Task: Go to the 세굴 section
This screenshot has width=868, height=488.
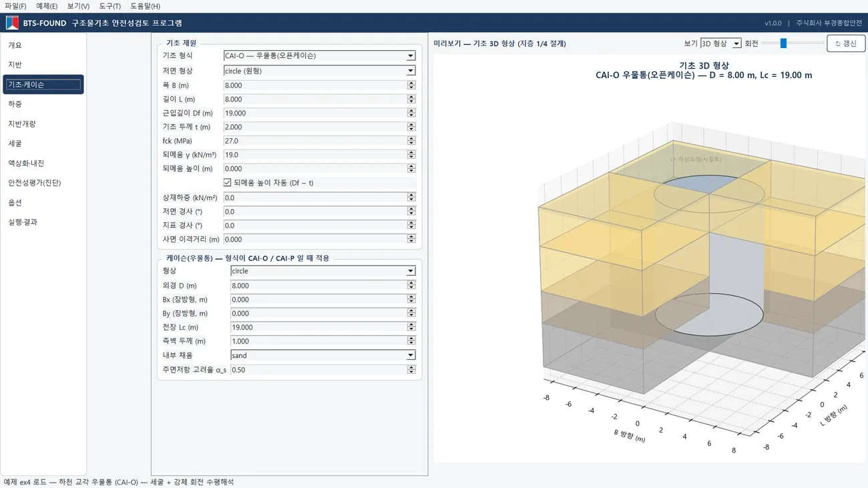Action: 43,144
